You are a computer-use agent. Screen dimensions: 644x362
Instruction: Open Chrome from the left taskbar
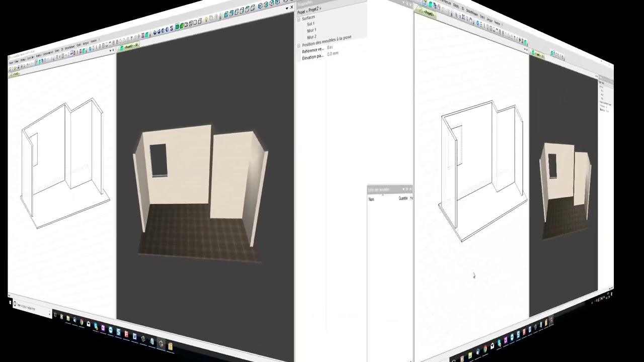click(x=82, y=322)
